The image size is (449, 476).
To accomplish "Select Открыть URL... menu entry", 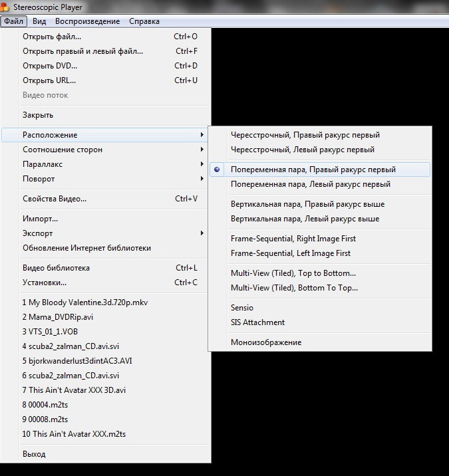I will [x=106, y=80].
